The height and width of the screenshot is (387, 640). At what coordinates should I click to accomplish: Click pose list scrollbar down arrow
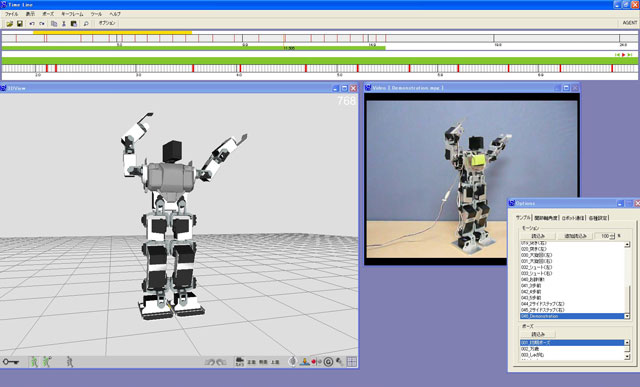click(627, 356)
